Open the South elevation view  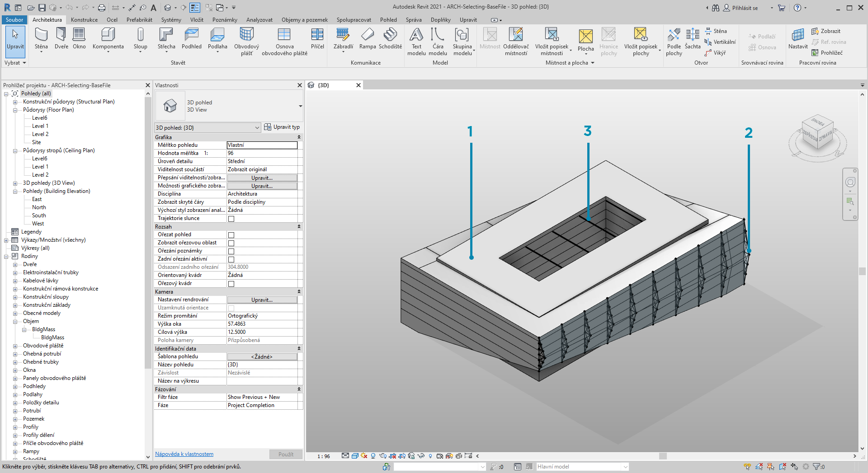coord(39,215)
